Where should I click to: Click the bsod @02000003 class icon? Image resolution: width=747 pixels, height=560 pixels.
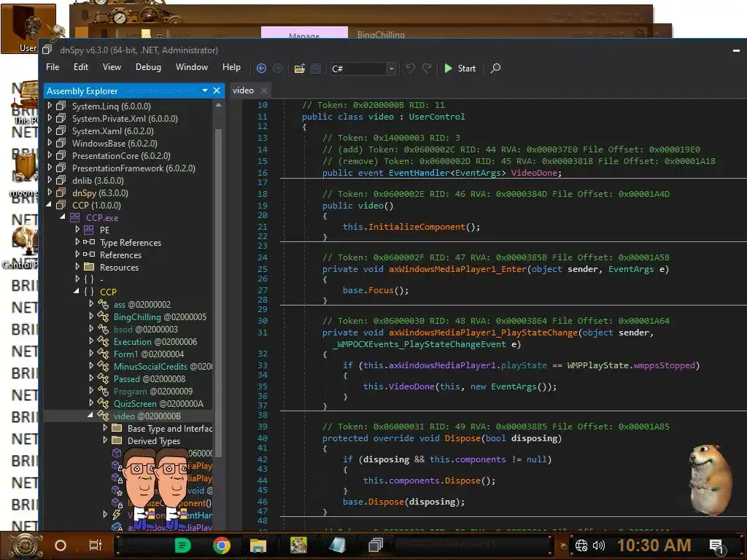pyautogui.click(x=103, y=329)
